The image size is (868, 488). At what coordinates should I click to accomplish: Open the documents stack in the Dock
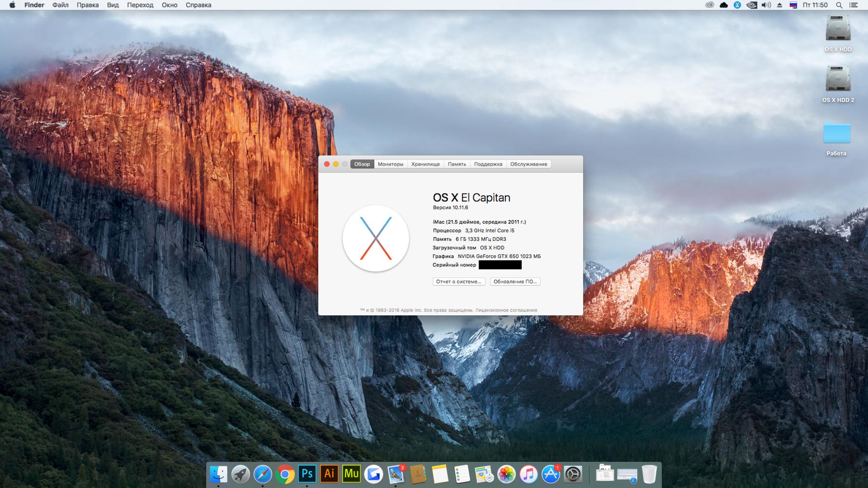tap(605, 474)
